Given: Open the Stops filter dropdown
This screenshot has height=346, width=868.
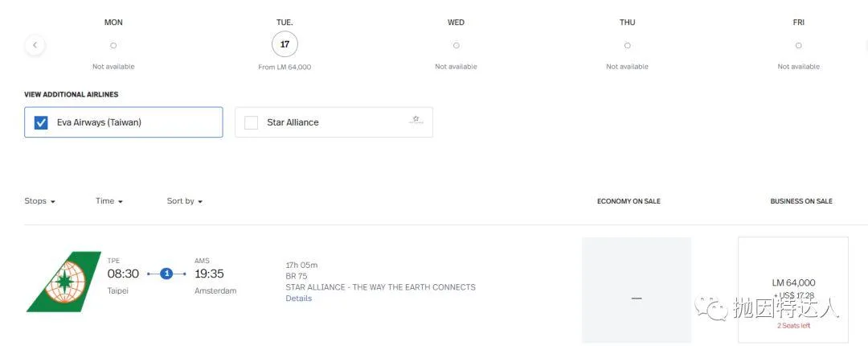Looking at the screenshot, I should [x=40, y=201].
